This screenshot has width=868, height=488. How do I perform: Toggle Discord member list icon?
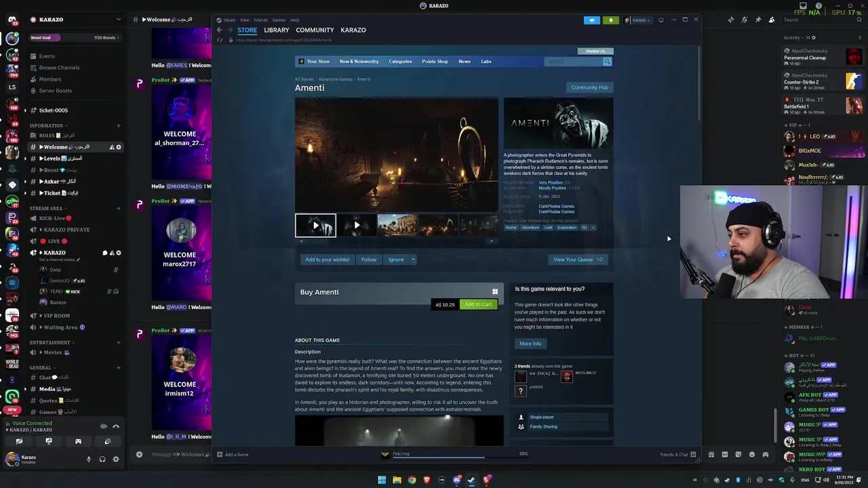click(x=772, y=20)
